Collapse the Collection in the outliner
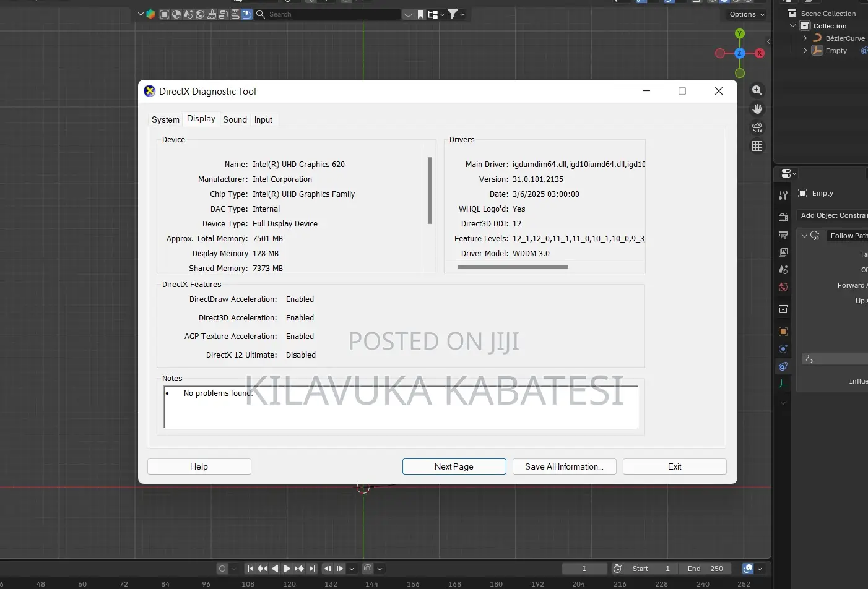 792,26
